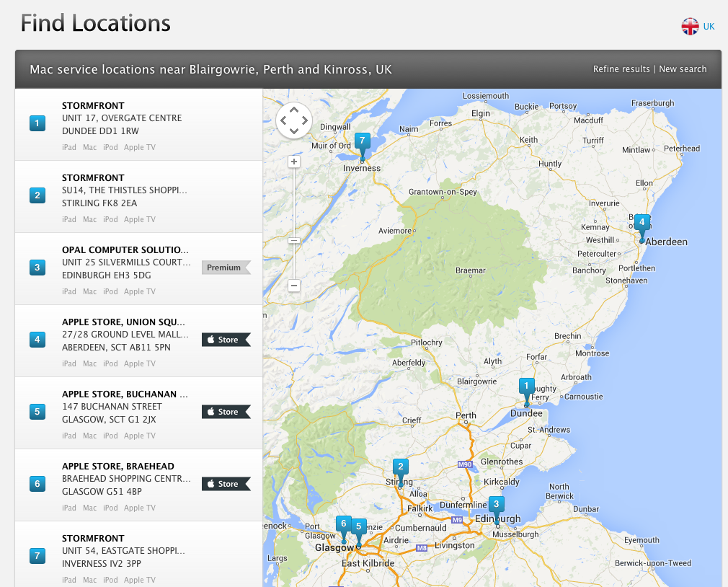This screenshot has width=728, height=587.
Task: Click the search results header title text
Action: pyautogui.click(x=210, y=69)
